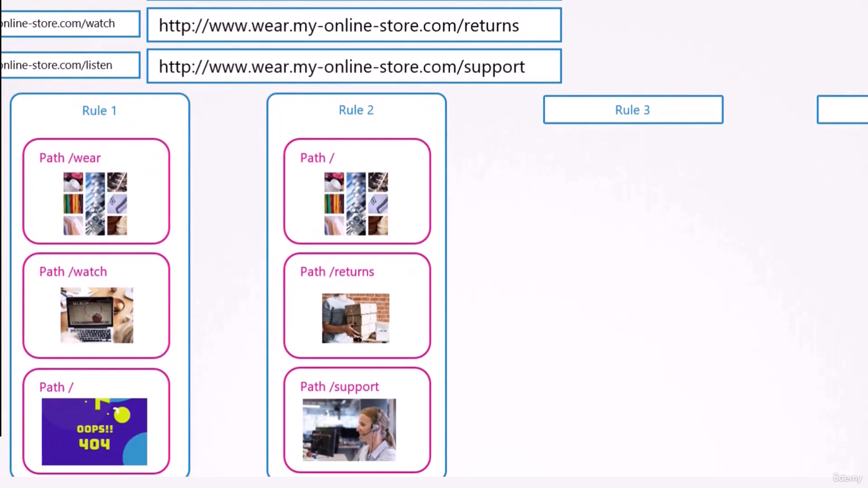This screenshot has height=488, width=868.
Task: Click the Path /watch label
Action: 73,272
